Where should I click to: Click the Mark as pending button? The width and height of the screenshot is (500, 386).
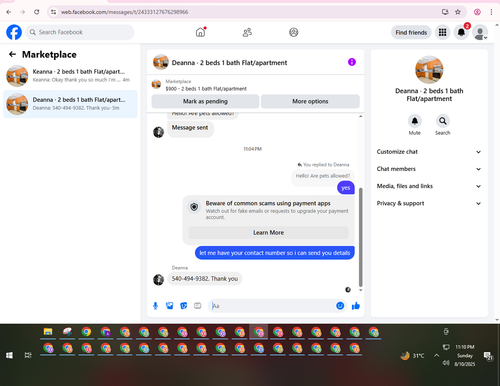click(205, 101)
